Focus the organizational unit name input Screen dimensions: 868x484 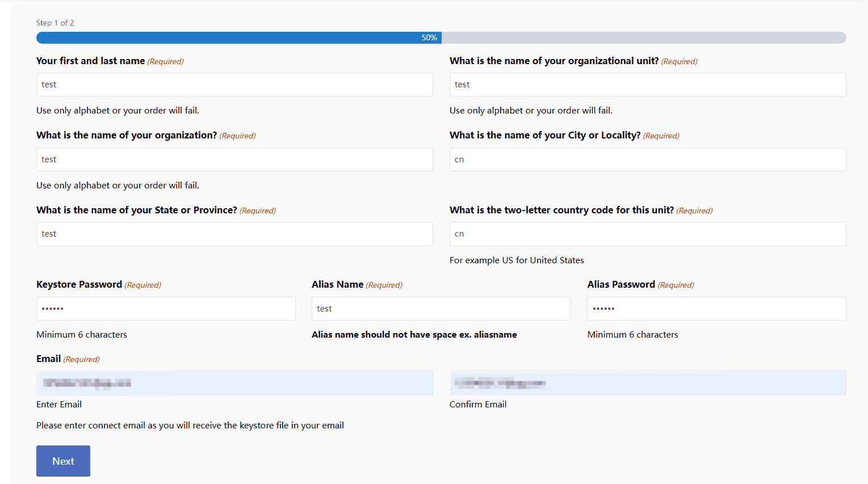(647, 85)
